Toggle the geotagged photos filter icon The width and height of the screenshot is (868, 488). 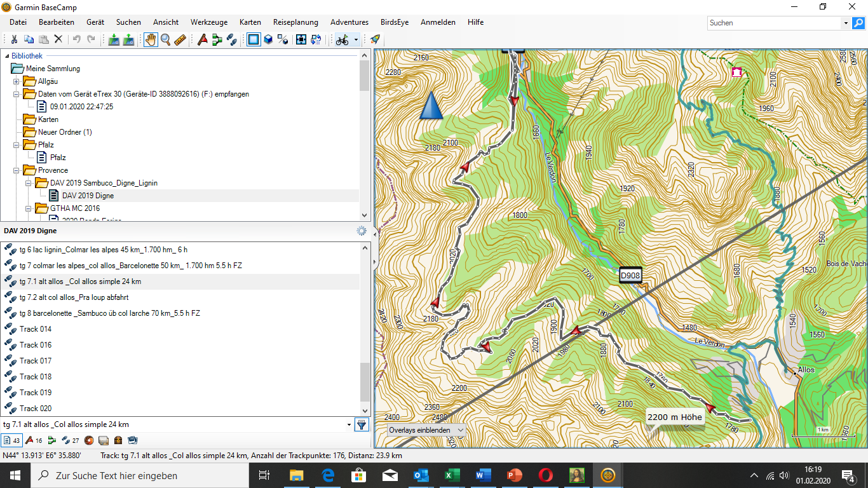pyautogui.click(x=104, y=440)
